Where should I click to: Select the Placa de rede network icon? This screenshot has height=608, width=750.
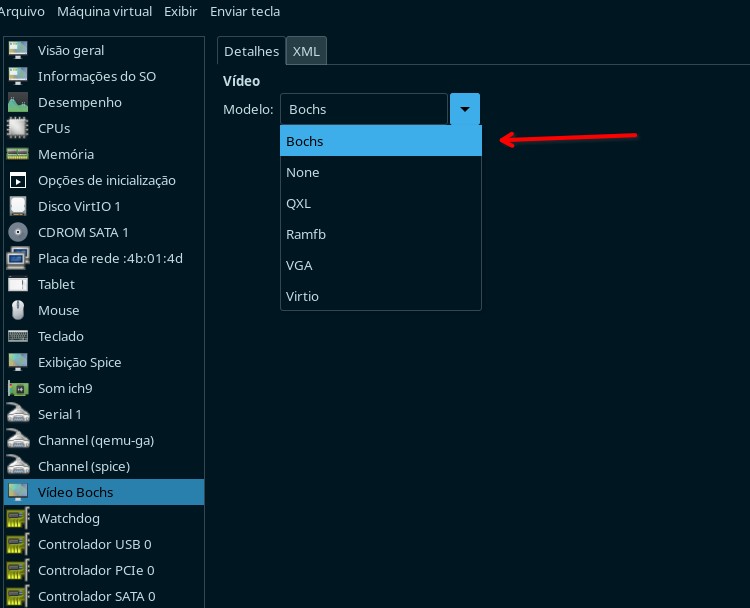(x=18, y=258)
